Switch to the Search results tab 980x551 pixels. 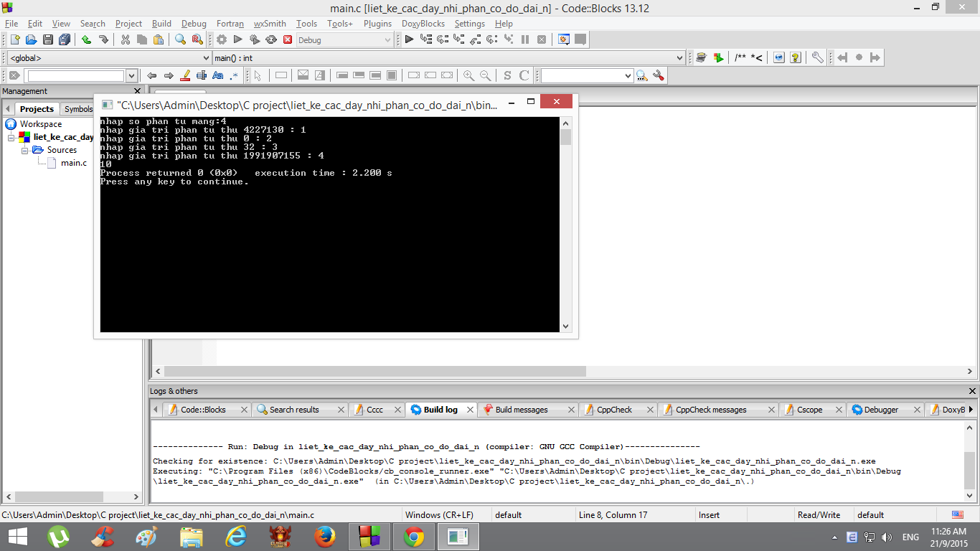click(293, 410)
